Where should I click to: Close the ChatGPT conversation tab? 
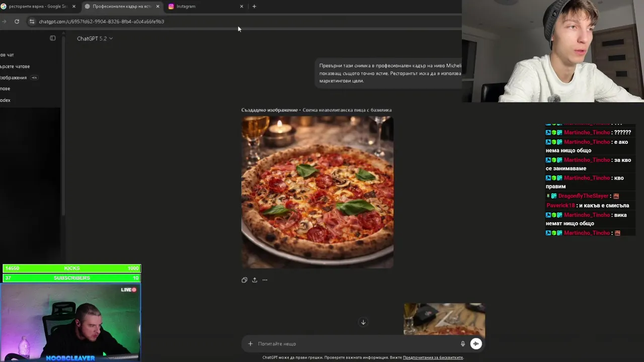pos(158,7)
